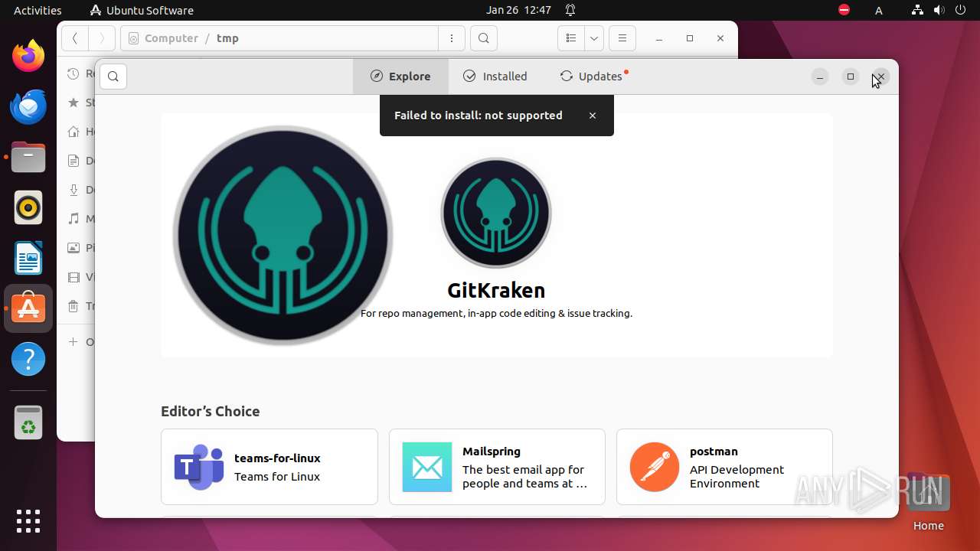Image resolution: width=980 pixels, height=551 pixels.
Task: Open search in Ubuntu Software
Action: (113, 77)
